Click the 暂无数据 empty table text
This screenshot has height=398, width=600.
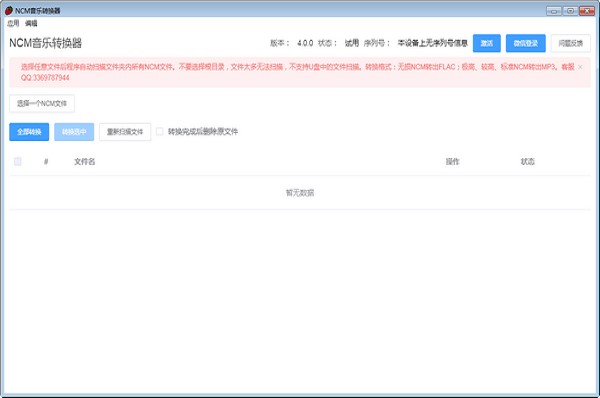pos(300,192)
